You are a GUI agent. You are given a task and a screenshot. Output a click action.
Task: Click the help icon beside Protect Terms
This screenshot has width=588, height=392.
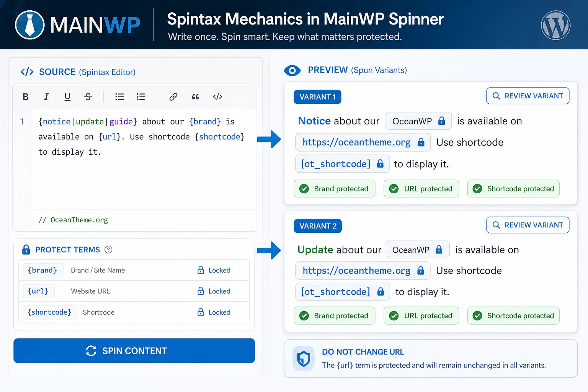coord(108,250)
